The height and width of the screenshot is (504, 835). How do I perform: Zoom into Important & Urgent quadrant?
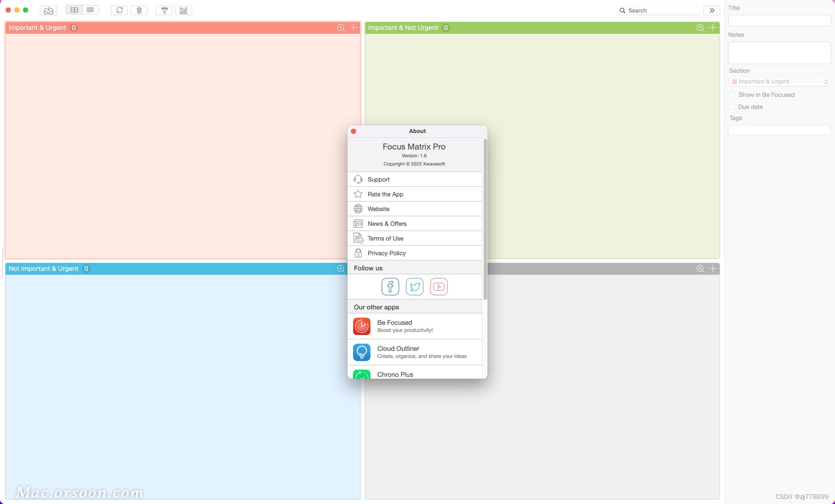pos(341,28)
